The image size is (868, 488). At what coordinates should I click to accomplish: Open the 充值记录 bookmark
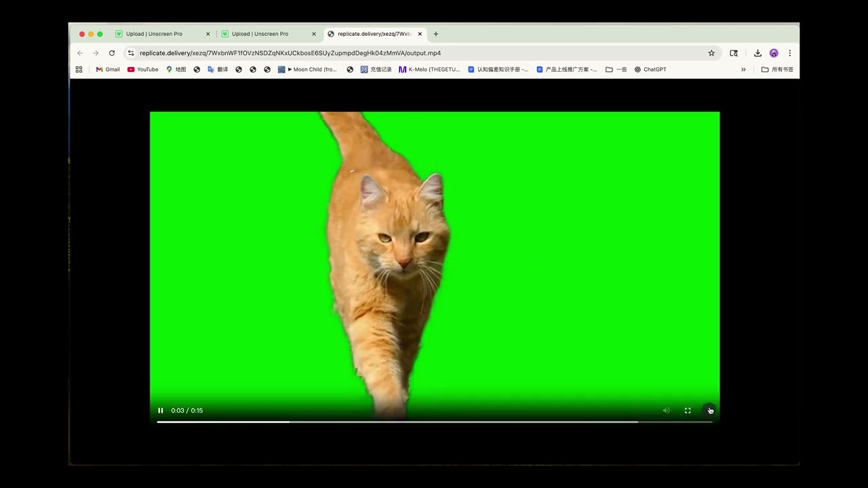376,69
